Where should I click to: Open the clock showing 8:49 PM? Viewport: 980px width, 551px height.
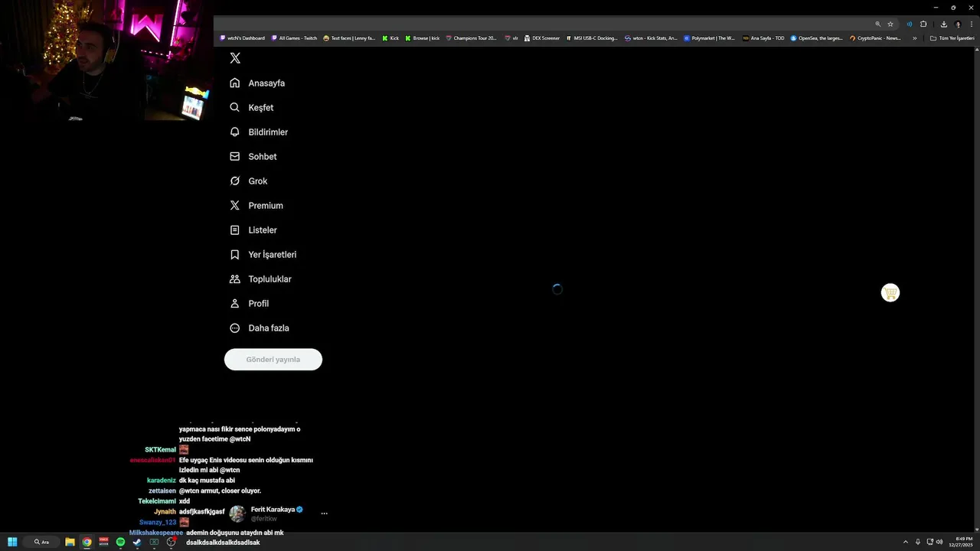pyautogui.click(x=962, y=542)
